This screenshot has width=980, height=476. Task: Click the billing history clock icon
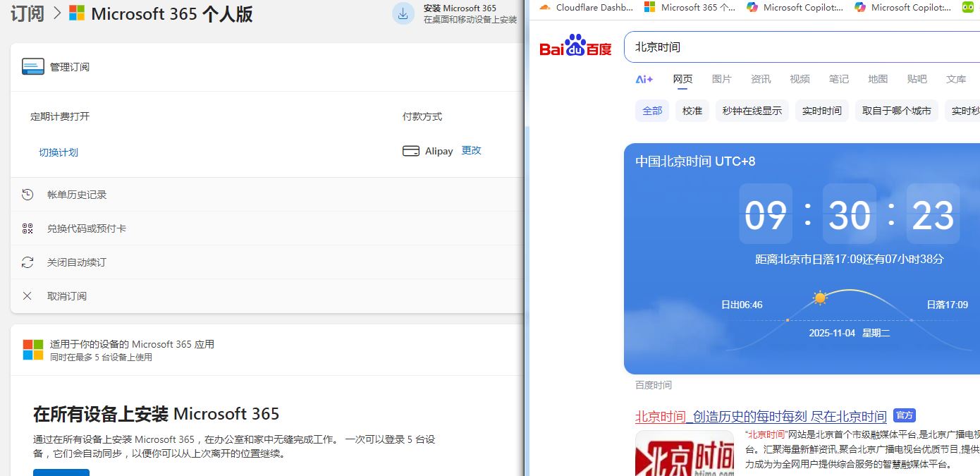(x=27, y=195)
